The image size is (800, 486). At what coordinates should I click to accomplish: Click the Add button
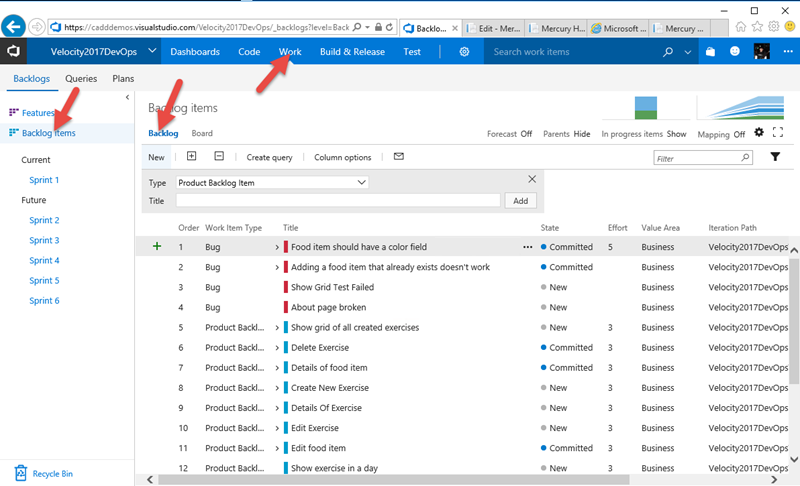point(520,200)
